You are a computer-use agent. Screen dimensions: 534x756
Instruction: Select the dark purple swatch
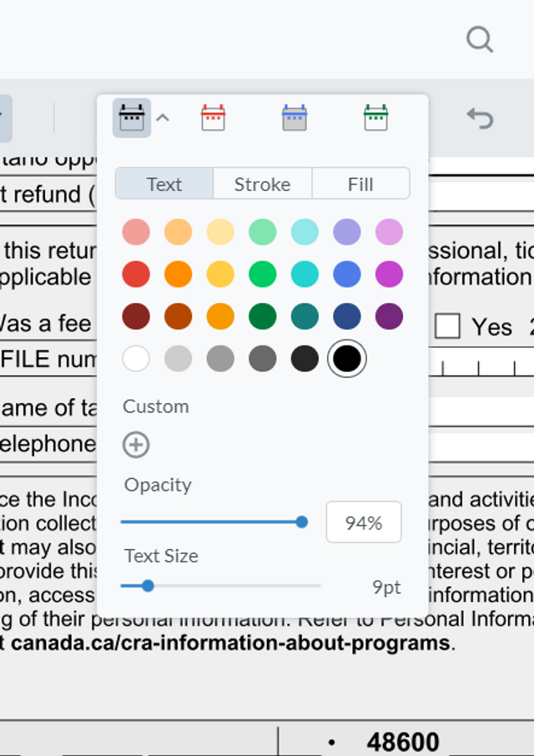[x=389, y=316]
